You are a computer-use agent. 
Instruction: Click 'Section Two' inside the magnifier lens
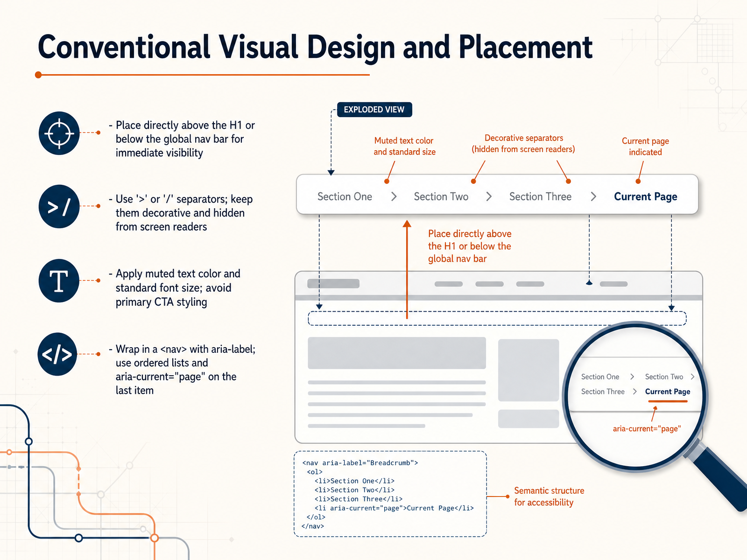point(664,377)
